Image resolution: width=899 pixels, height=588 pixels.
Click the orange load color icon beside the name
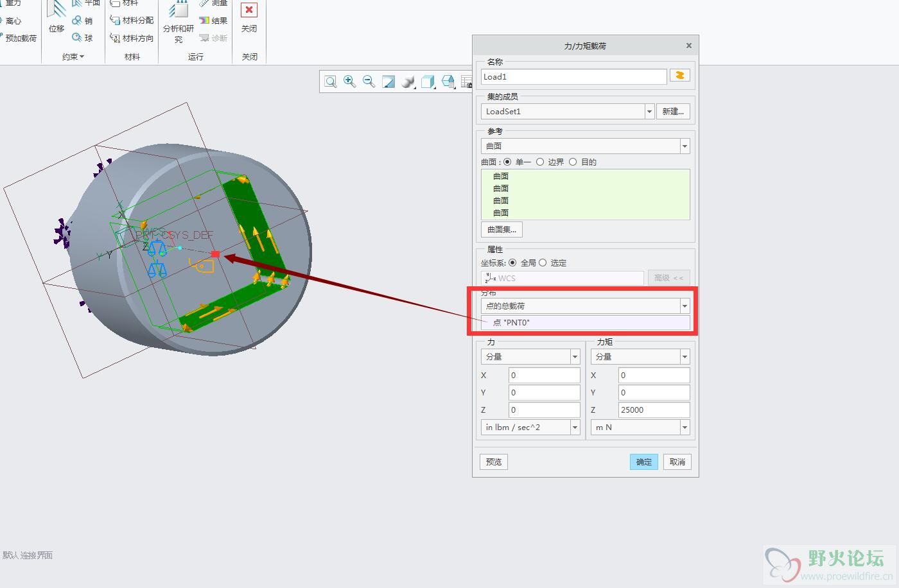coord(680,76)
